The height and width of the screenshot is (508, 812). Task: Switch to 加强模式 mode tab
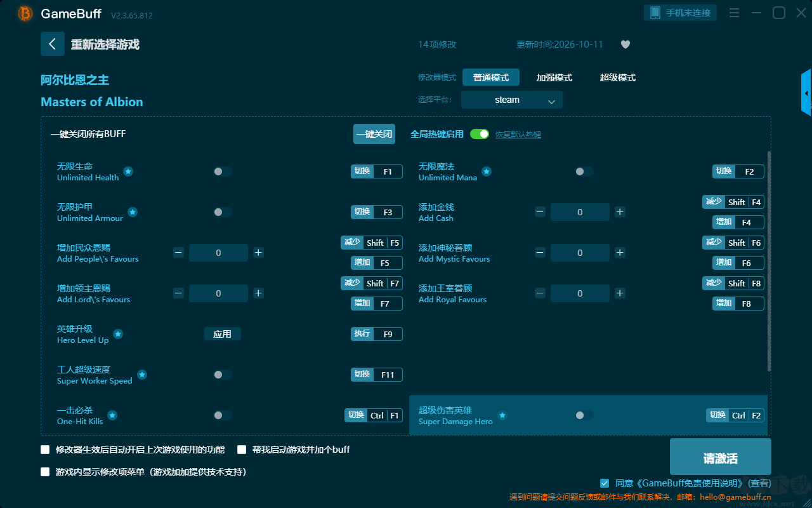[554, 77]
